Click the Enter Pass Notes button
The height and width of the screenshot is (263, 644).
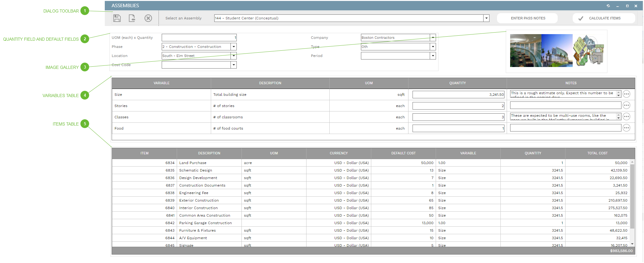[x=528, y=18]
